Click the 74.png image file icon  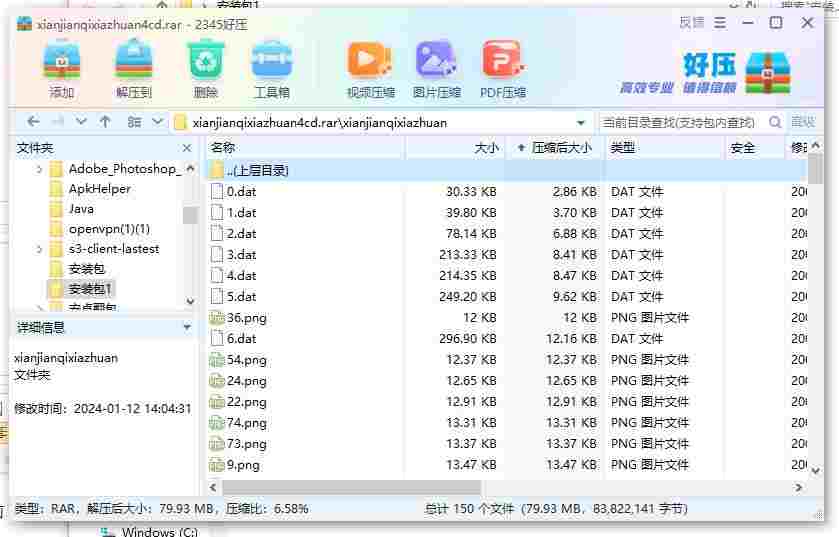tap(217, 423)
